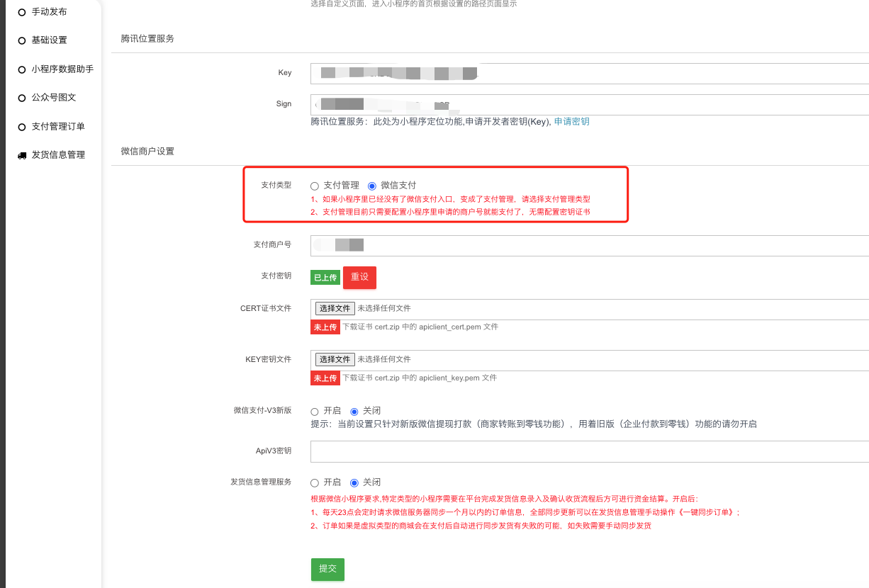Screen dimensions: 869x588
Task: Turn on 发货信息管理服务 via 开启 radio
Action: pos(315,483)
